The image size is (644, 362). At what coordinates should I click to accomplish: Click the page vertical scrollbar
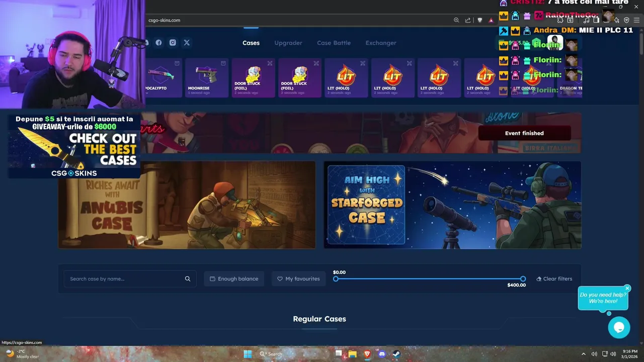click(641, 43)
